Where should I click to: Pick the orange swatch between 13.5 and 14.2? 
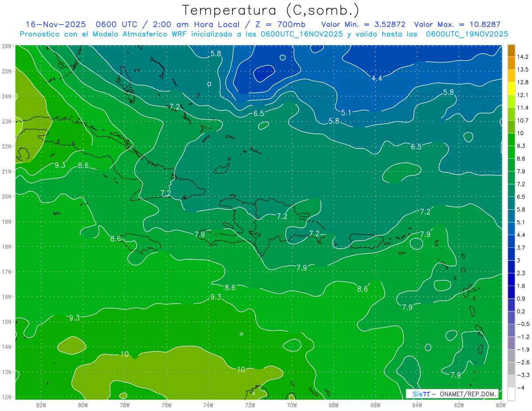click(511, 63)
